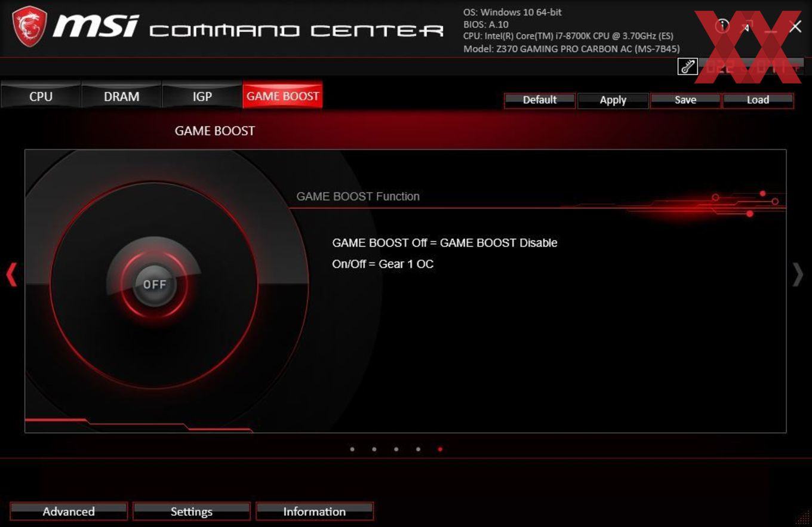Click the detach gadget arrow icon
This screenshot has width=812, height=527.
(x=747, y=26)
